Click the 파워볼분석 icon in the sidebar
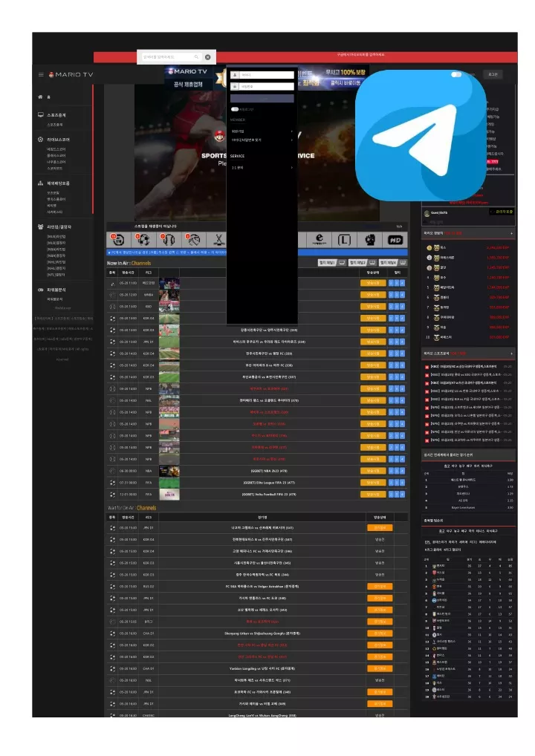This screenshot has width=535, height=756. coord(41,290)
